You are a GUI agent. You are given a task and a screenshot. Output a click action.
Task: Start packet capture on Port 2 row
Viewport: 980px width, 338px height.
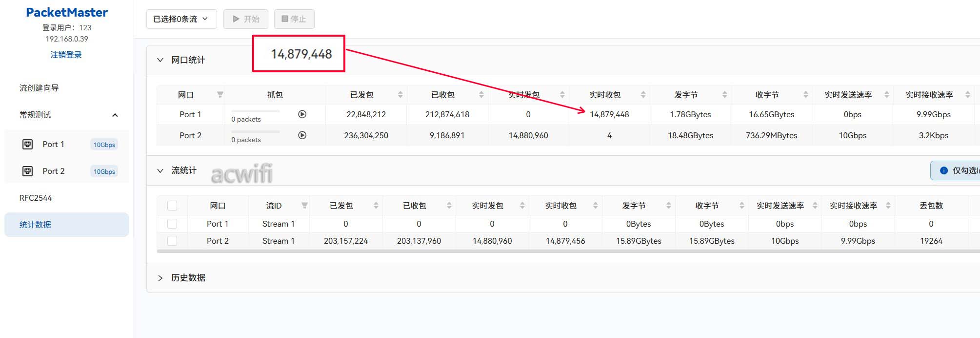302,135
